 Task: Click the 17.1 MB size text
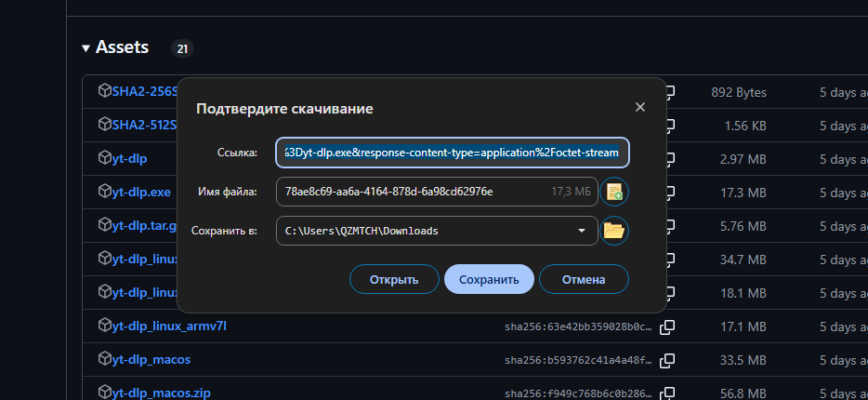point(743,327)
